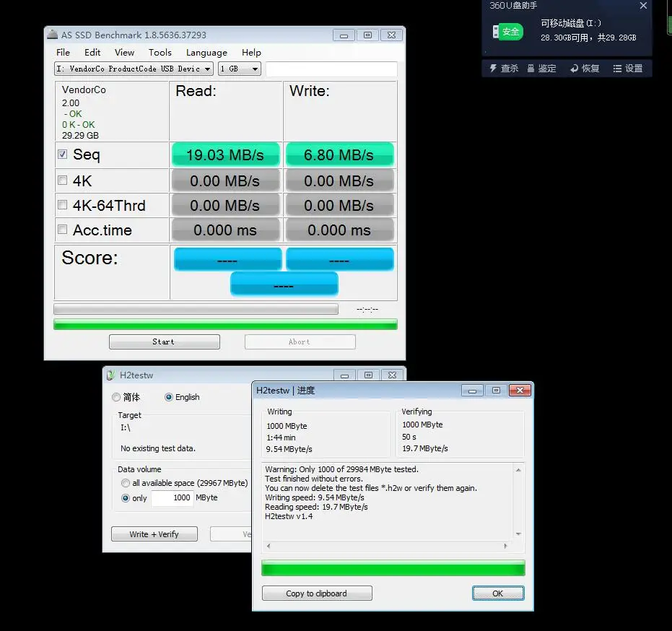The width and height of the screenshot is (672, 631).
Task: Open the Help menu in AS SSD
Action: (251, 52)
